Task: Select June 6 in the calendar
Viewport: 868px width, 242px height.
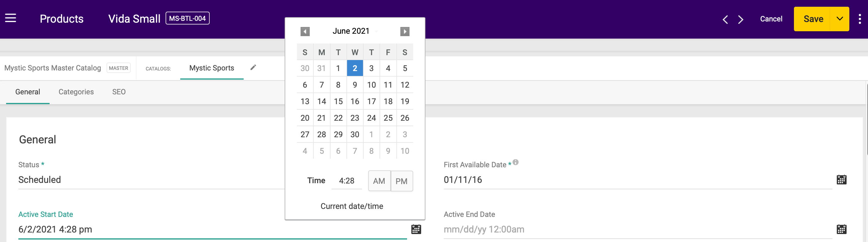Action: (305, 85)
